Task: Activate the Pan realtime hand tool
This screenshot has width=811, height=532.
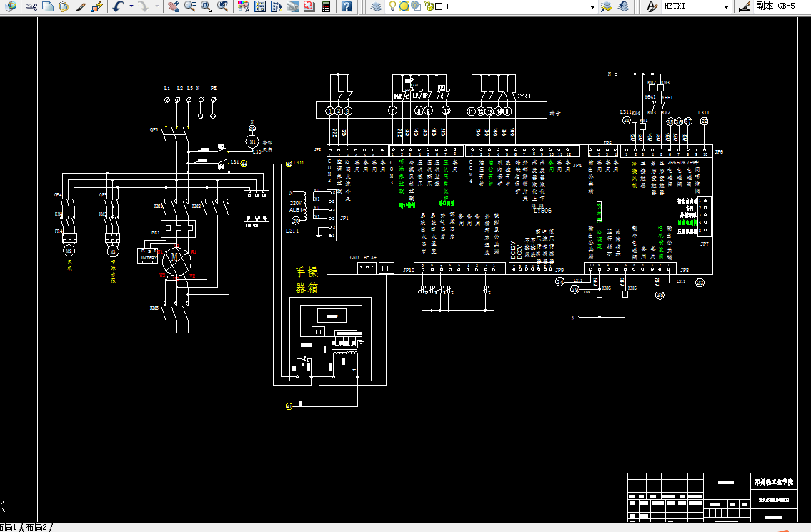Action: (174, 6)
